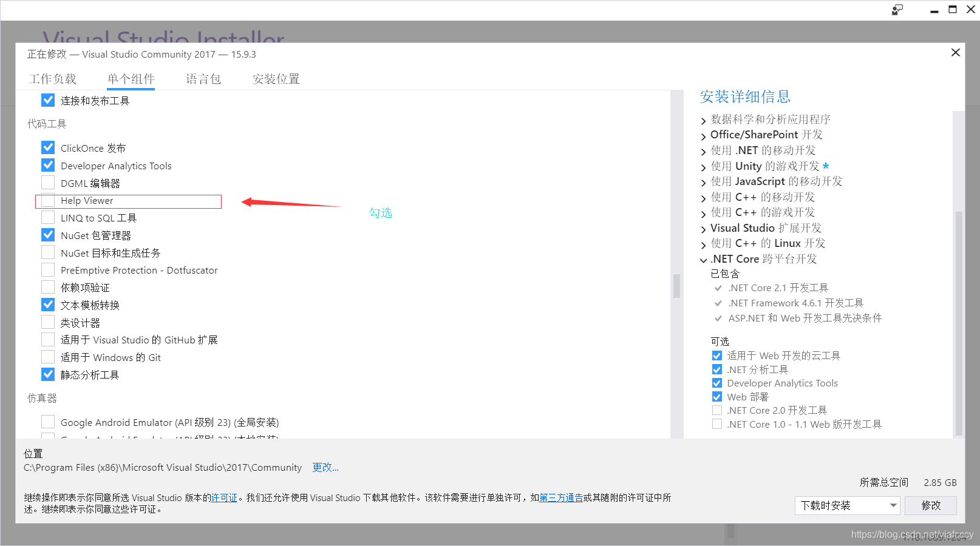Check .NET Core 1.0 - 1.1 Web 版开发工具

point(717,424)
